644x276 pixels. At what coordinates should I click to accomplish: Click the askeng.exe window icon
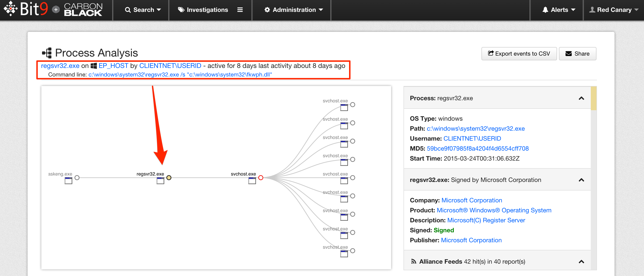(x=68, y=181)
